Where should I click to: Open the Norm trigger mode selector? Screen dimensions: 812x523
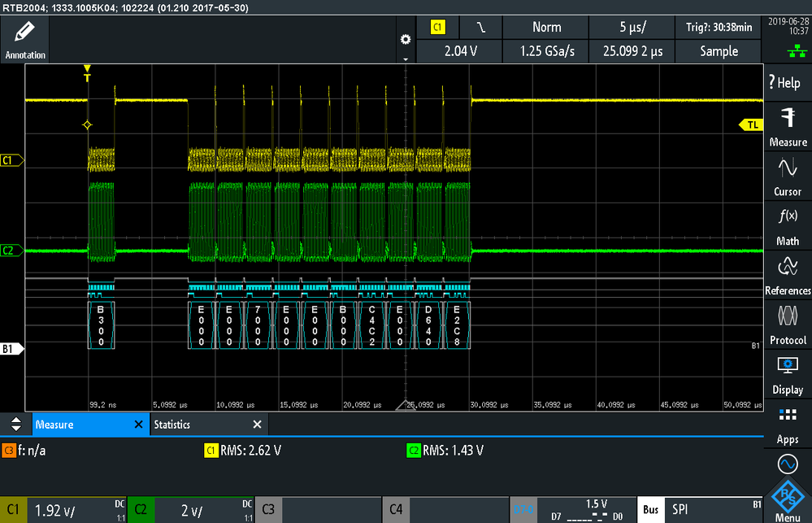coord(546,27)
